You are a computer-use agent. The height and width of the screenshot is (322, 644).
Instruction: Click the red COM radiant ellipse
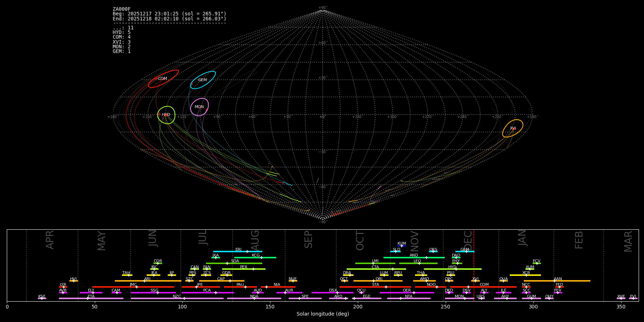(164, 79)
